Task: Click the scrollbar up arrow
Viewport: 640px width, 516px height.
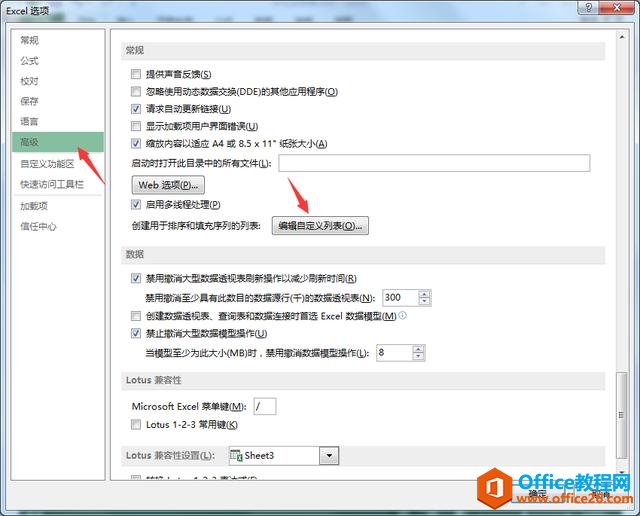Action: pos(621,37)
